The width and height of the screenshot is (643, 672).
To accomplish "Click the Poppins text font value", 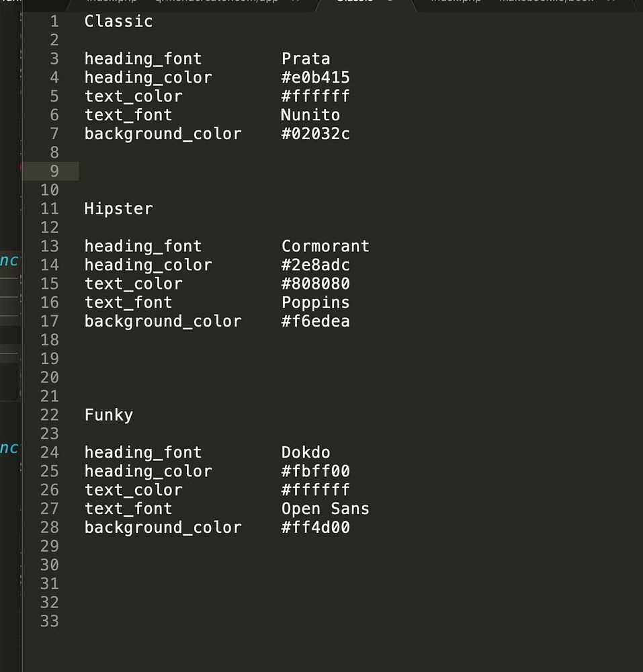I will tap(315, 302).
